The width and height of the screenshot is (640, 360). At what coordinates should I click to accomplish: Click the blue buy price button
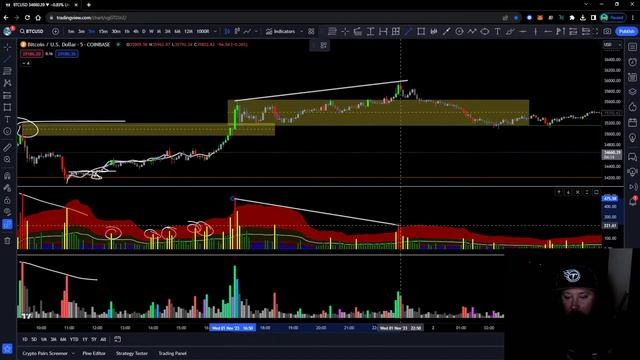67,54
